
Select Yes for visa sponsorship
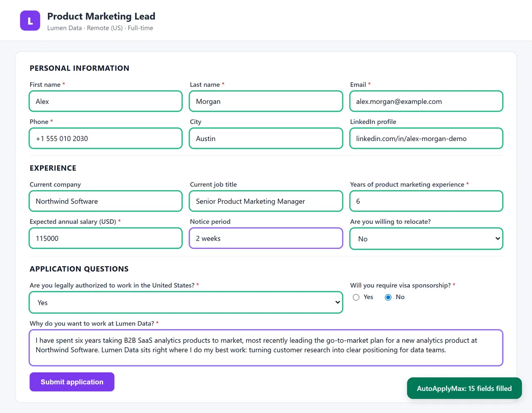coord(356,297)
